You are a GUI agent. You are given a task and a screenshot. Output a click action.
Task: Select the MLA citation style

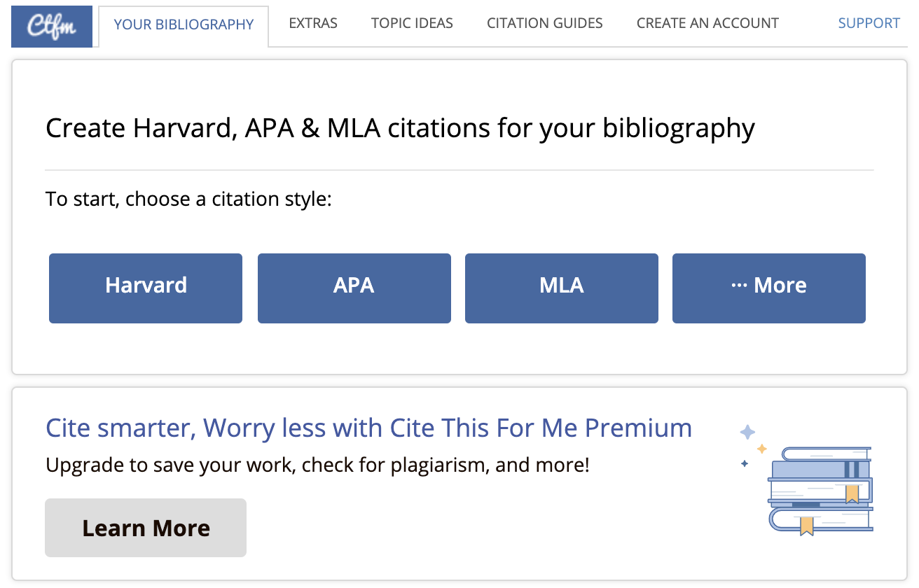[561, 288]
